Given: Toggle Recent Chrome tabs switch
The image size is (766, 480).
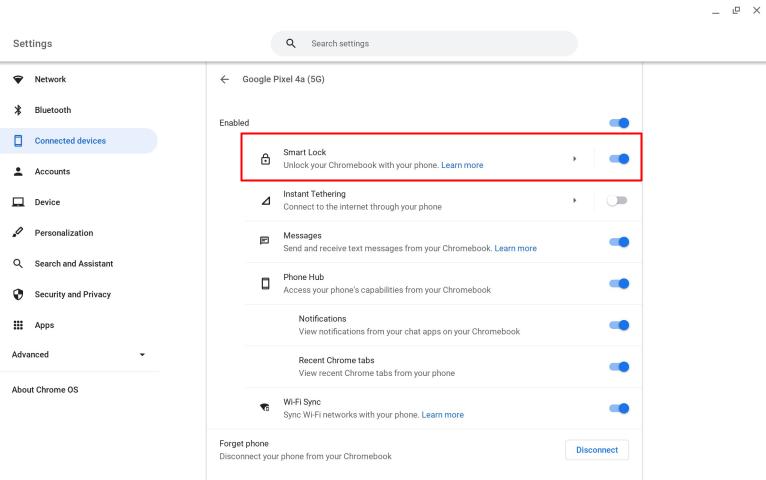Looking at the screenshot, I should click(x=619, y=367).
